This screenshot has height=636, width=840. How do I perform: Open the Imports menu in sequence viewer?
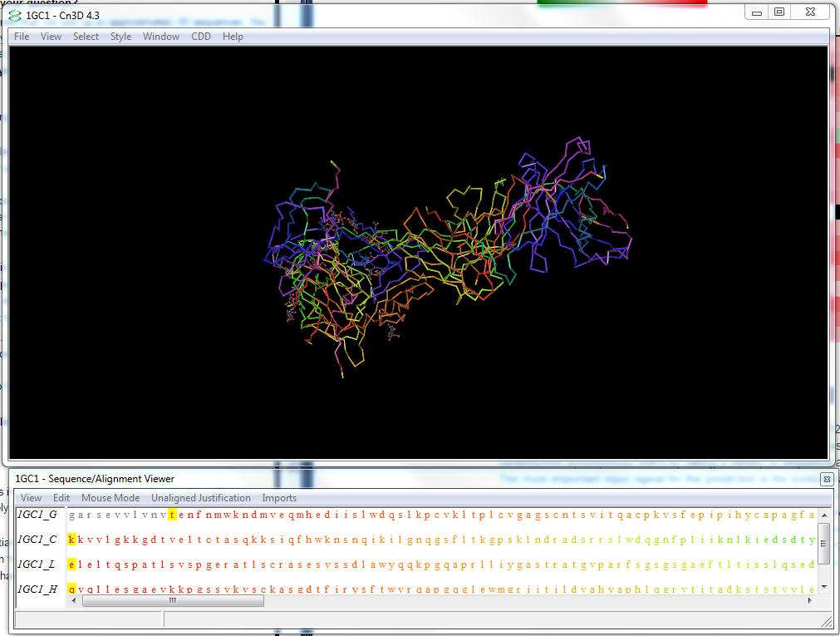[279, 498]
